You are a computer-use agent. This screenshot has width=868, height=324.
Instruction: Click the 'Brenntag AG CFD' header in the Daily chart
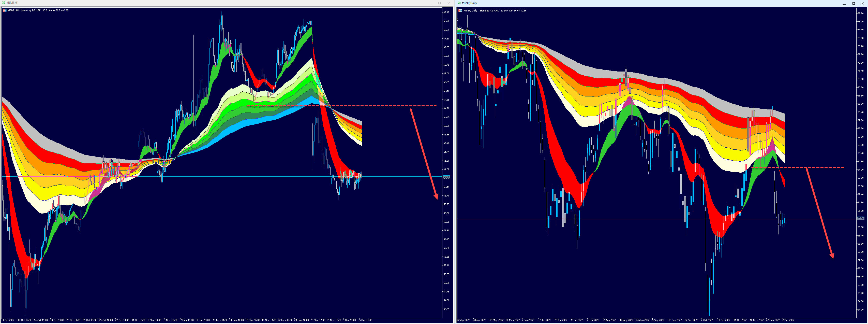point(489,10)
